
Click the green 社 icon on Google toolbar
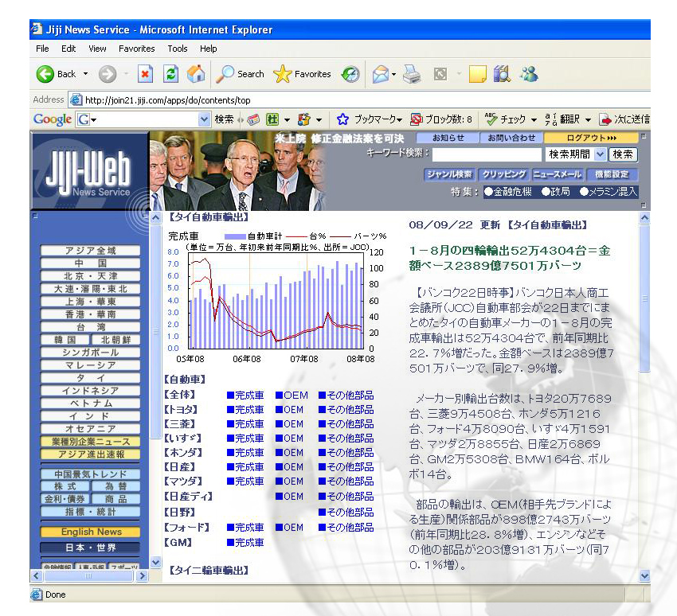(272, 119)
